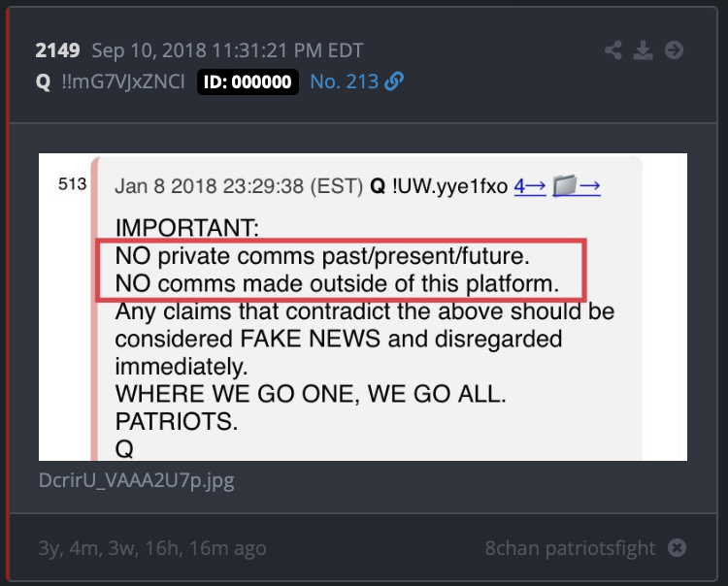Click the !!mG7VJxZNCI tripcode
Viewport: 728px width, 586px height.
(123, 81)
